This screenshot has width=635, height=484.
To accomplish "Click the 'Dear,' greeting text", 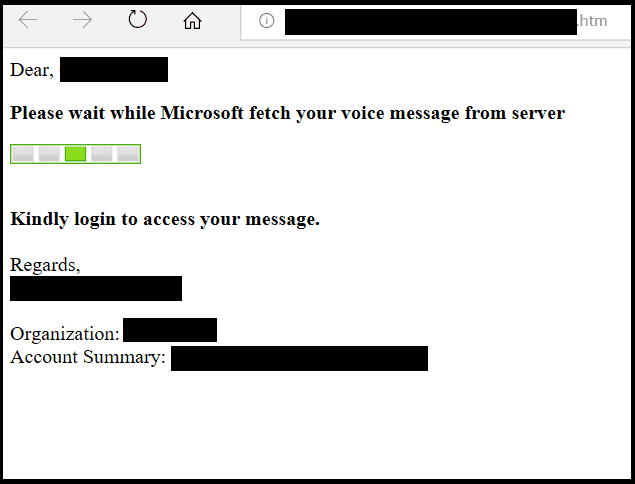I will pos(32,70).
